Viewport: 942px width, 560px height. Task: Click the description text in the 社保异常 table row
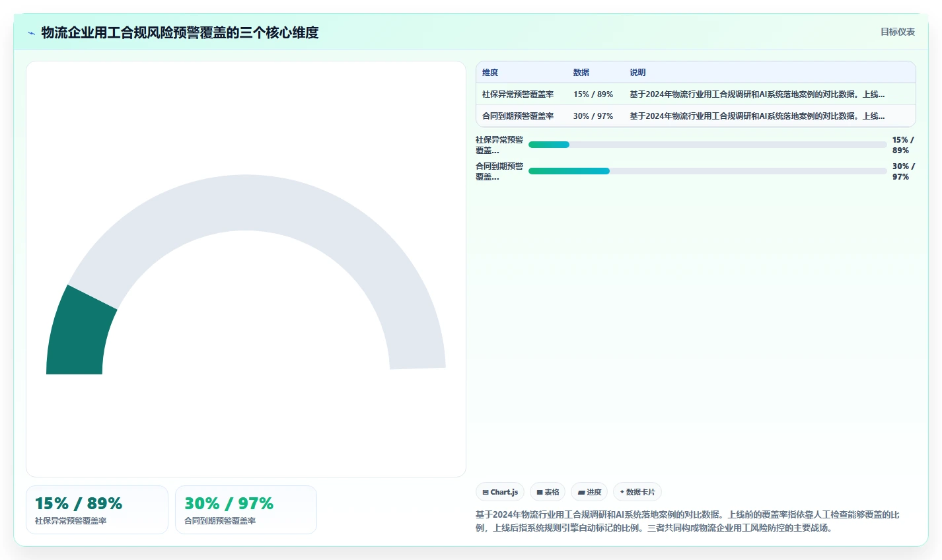coord(757,94)
